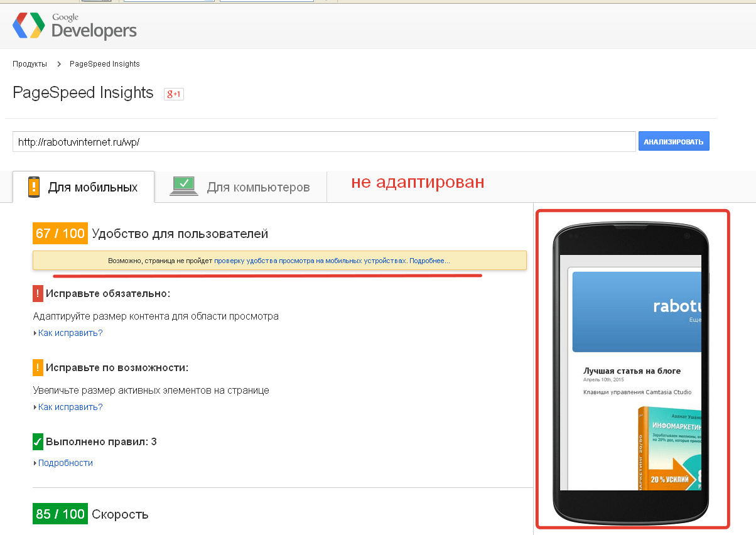
Task: Click the book cover image in phone preview
Action: coord(669,449)
